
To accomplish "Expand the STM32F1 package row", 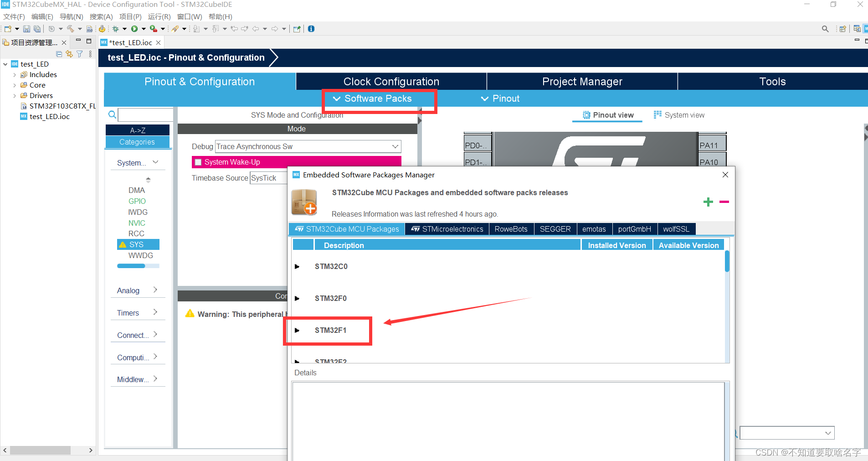I will point(297,330).
